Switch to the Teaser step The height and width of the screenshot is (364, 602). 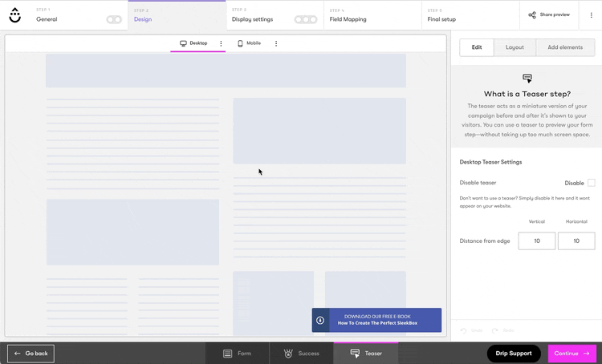(x=366, y=354)
